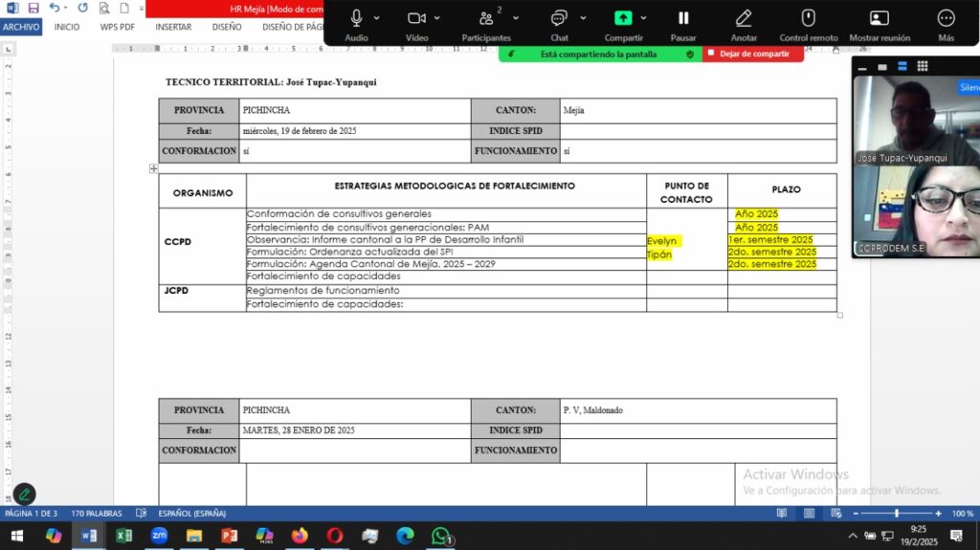Expand the Audio options arrow
This screenshot has height=550, width=980.
(377, 18)
